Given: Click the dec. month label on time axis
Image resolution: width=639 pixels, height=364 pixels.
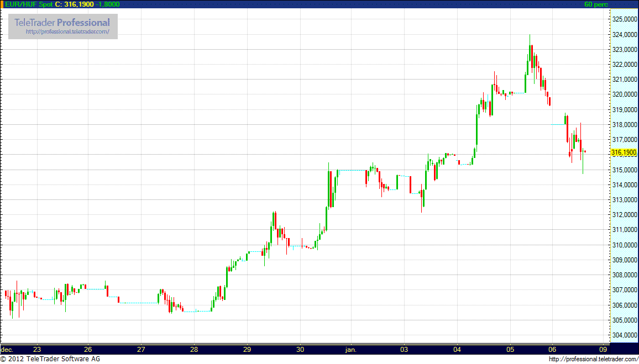Looking at the screenshot, I should tap(7, 349).
